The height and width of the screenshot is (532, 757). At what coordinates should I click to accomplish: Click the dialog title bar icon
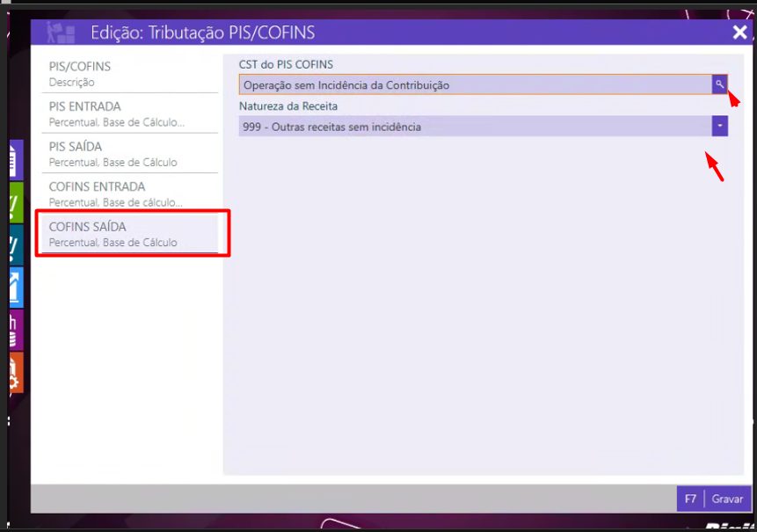point(61,33)
